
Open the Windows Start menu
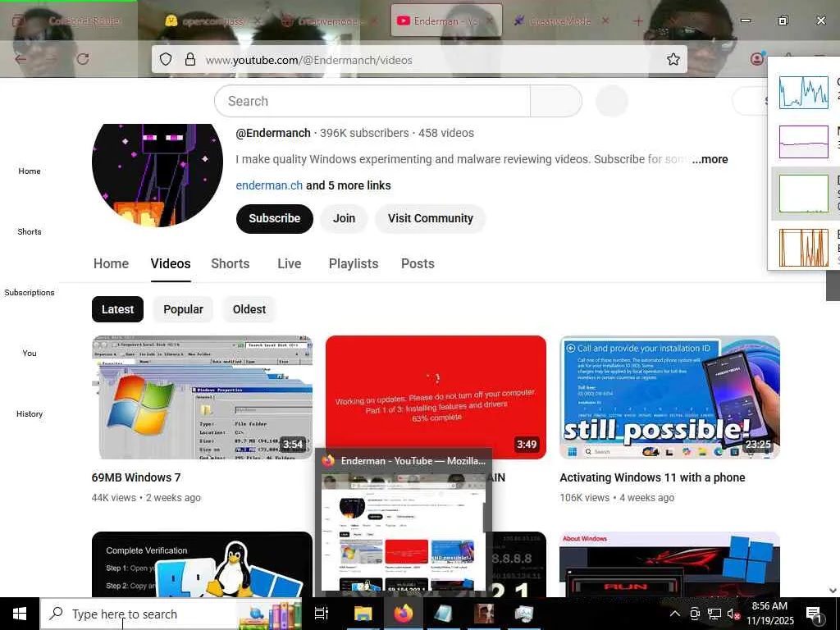point(20,614)
